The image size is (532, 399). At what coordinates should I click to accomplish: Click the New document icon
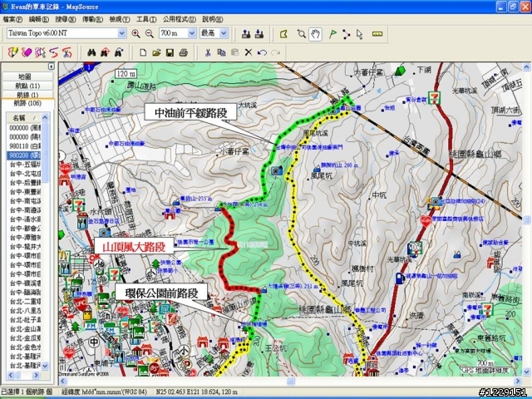(x=143, y=52)
